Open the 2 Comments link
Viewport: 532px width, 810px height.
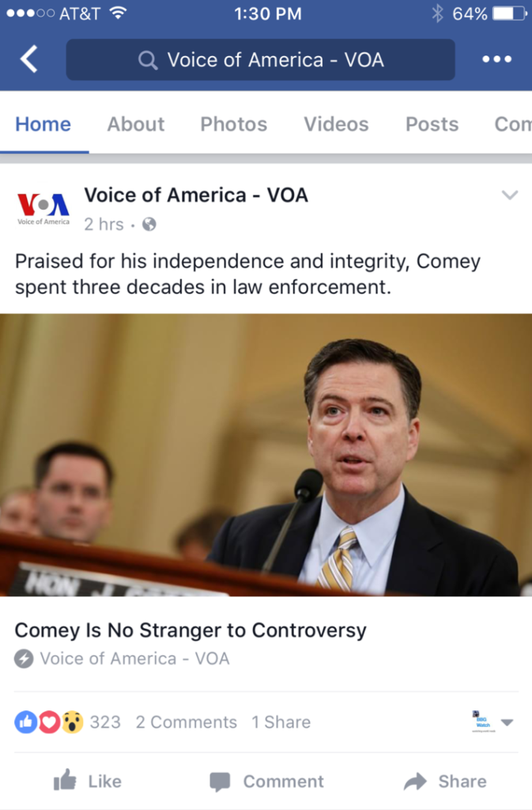[x=187, y=721]
